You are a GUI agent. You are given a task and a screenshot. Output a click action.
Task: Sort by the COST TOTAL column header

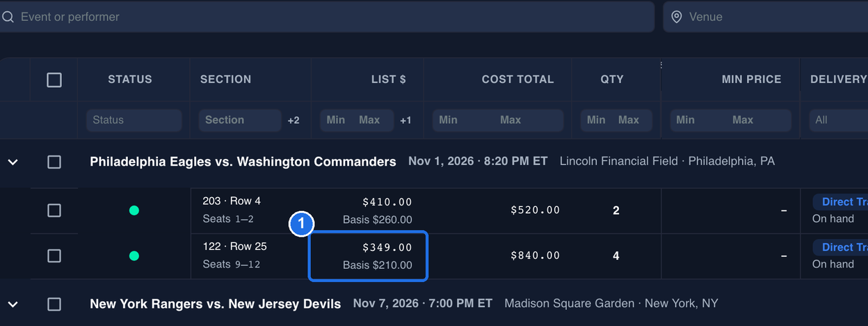pos(517,79)
